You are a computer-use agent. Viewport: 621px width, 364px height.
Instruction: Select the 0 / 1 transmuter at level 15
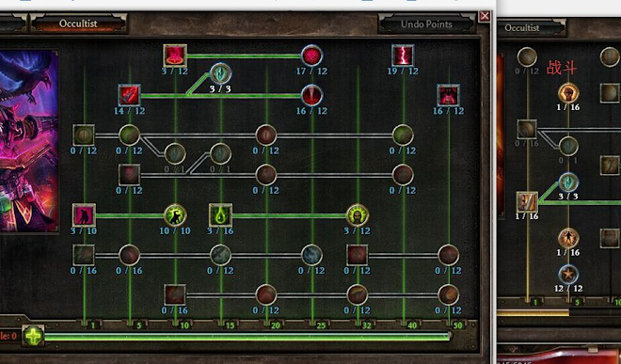(220, 153)
